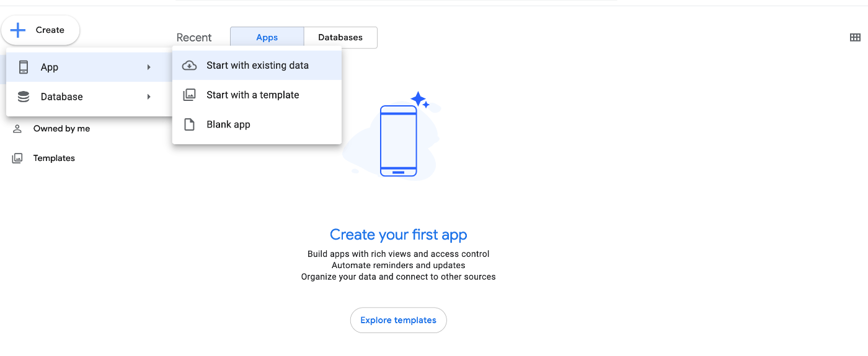868x356 pixels.
Task: Switch to the Databases tab
Action: (x=340, y=38)
